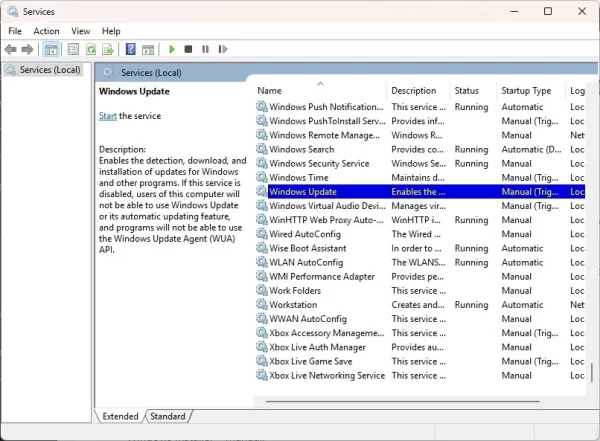Image resolution: width=600 pixels, height=441 pixels.
Task: Click gear icon beside Wired AutoConfig
Action: (x=262, y=234)
